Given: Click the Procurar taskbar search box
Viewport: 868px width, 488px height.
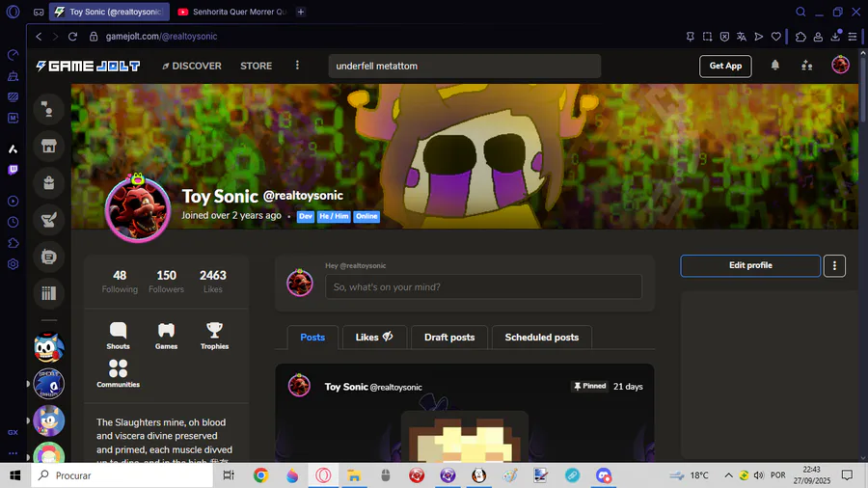Looking at the screenshot, I should (x=122, y=475).
